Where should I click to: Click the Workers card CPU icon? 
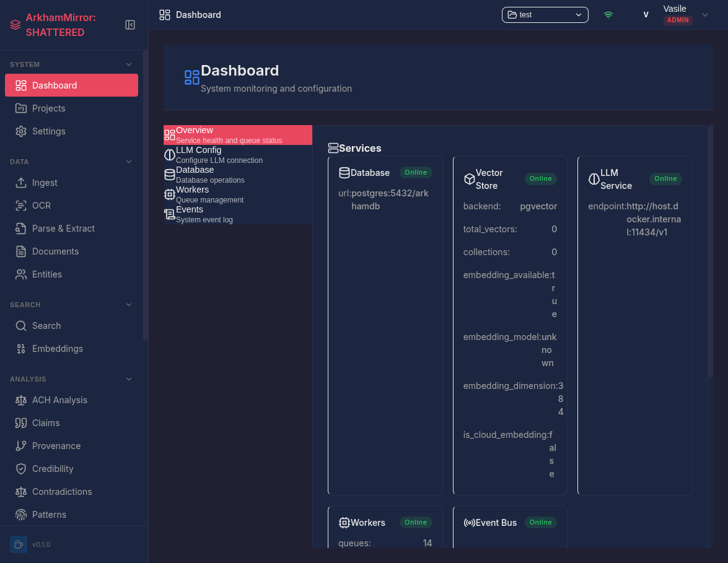click(x=344, y=523)
